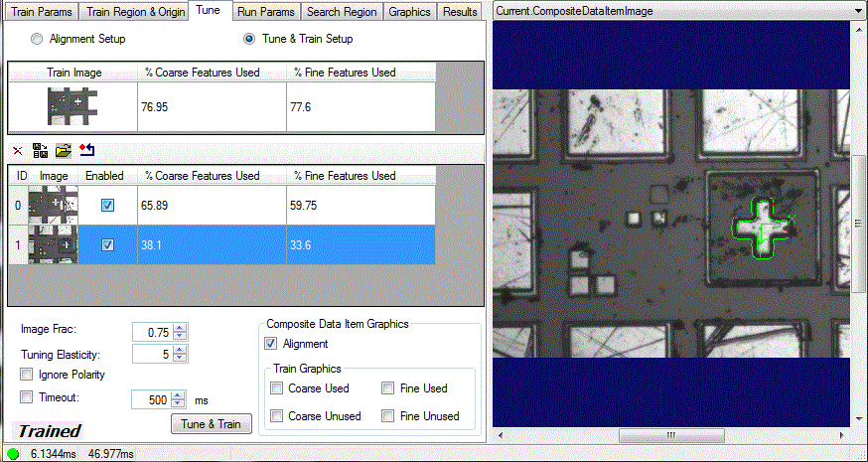Enable Coarse Used train graphics

pos(276,388)
